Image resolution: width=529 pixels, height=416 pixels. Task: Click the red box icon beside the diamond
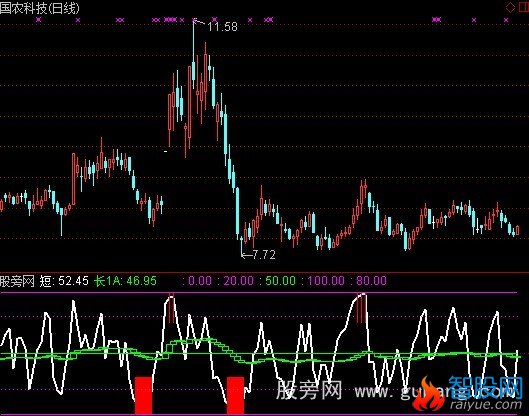click(x=523, y=7)
